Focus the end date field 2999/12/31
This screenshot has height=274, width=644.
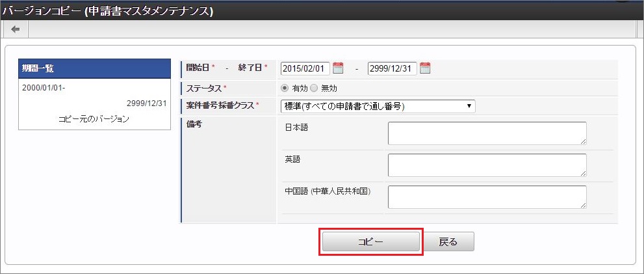point(393,69)
